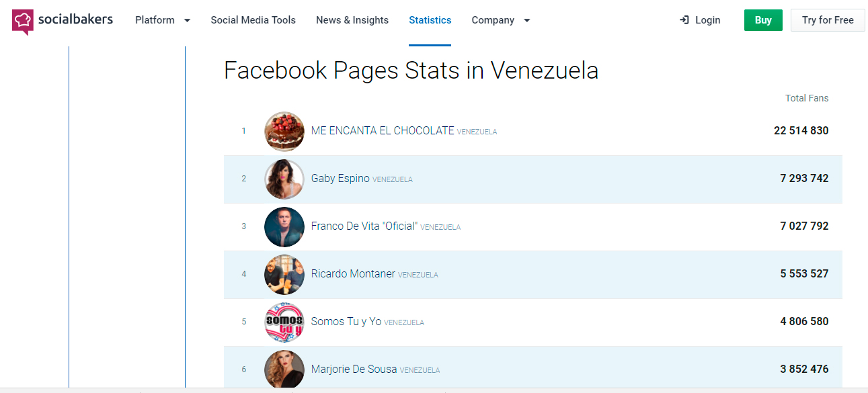Expand the Platform dropdown menu
The width and height of the screenshot is (868, 393).
pyautogui.click(x=163, y=20)
